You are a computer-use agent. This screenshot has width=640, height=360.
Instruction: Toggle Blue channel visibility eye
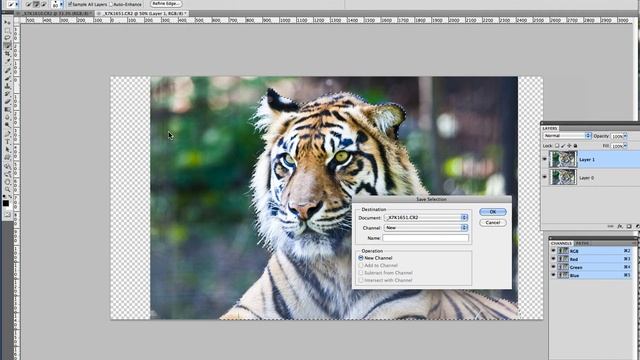pyautogui.click(x=553, y=276)
